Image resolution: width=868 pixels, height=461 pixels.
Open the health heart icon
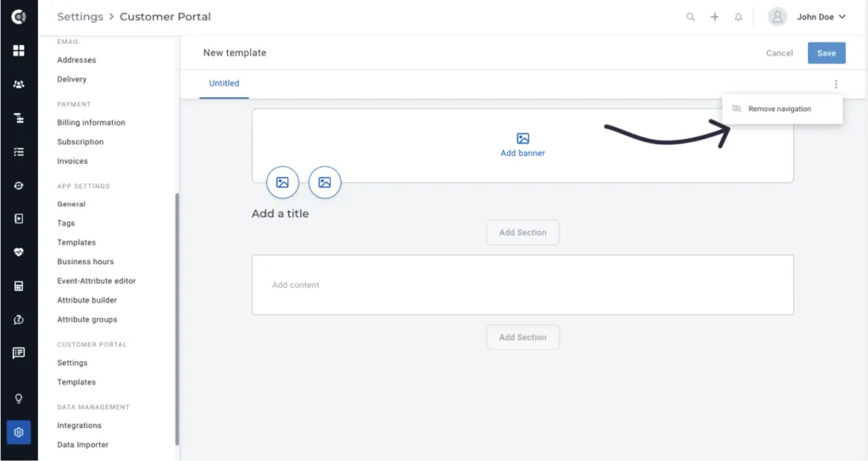[x=19, y=253]
